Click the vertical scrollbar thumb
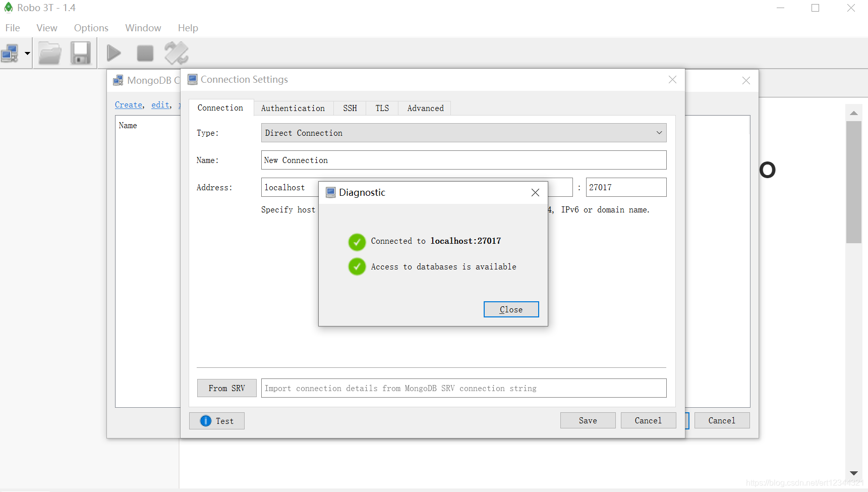This screenshot has width=868, height=492. point(854,182)
